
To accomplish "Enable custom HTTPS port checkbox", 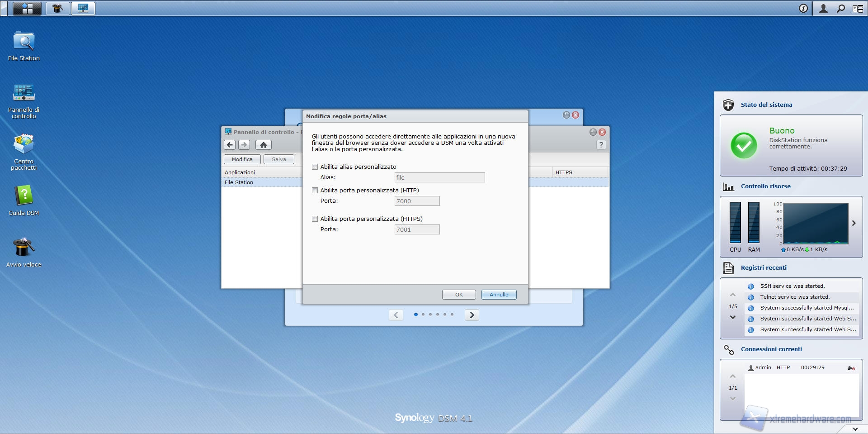I will click(x=315, y=219).
